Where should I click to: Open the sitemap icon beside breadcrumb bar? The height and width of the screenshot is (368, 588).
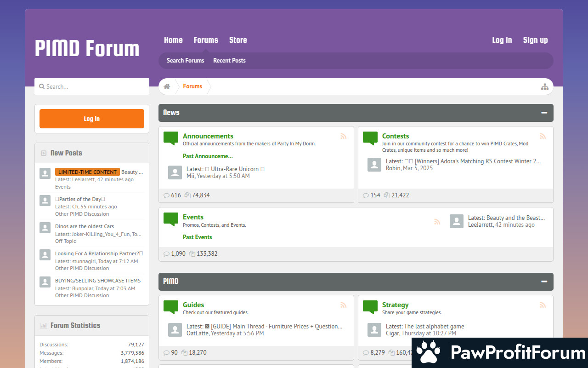(x=544, y=86)
